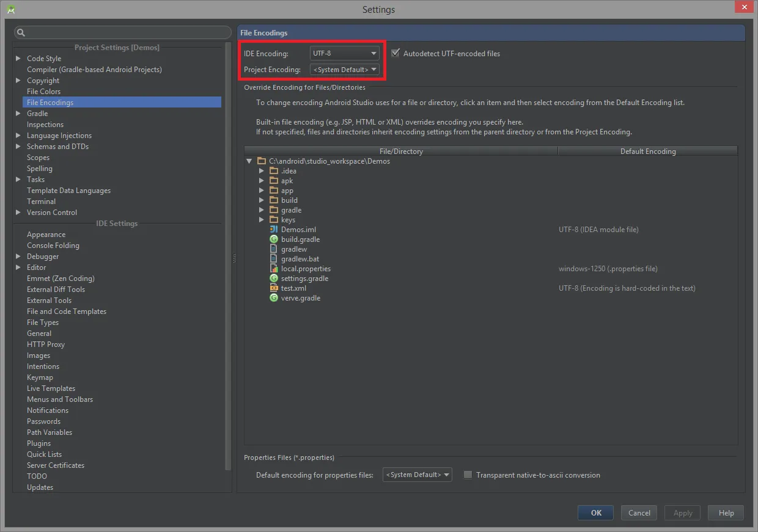The width and height of the screenshot is (758, 532).
Task: Click the Demos root folder icon
Action: pos(262,161)
